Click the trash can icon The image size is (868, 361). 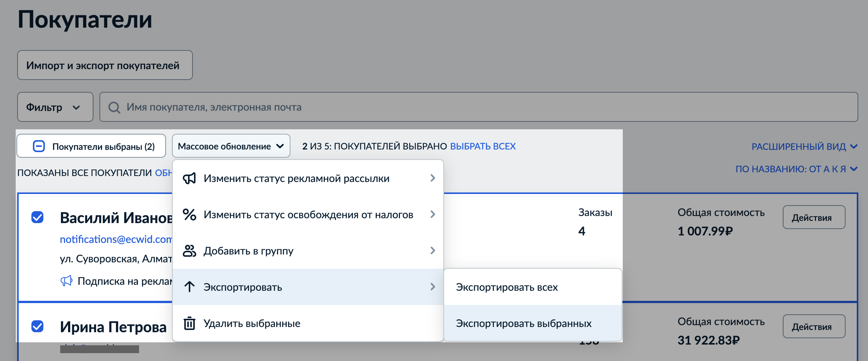[x=190, y=323]
